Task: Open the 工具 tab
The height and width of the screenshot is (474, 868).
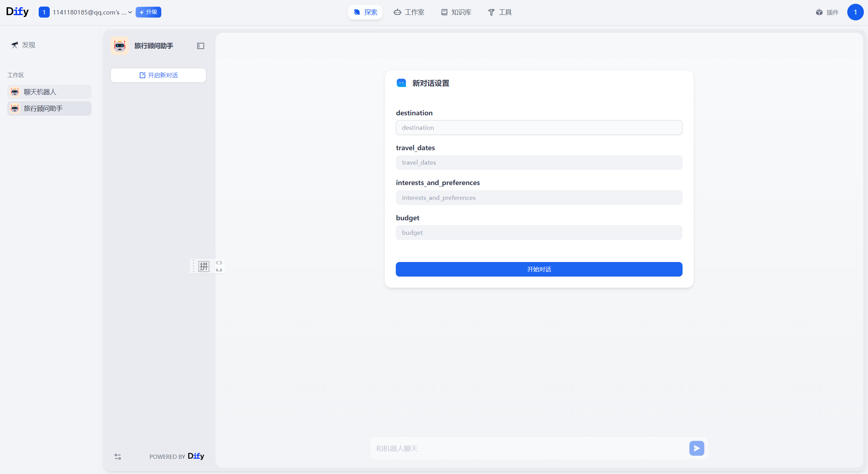Action: point(500,12)
